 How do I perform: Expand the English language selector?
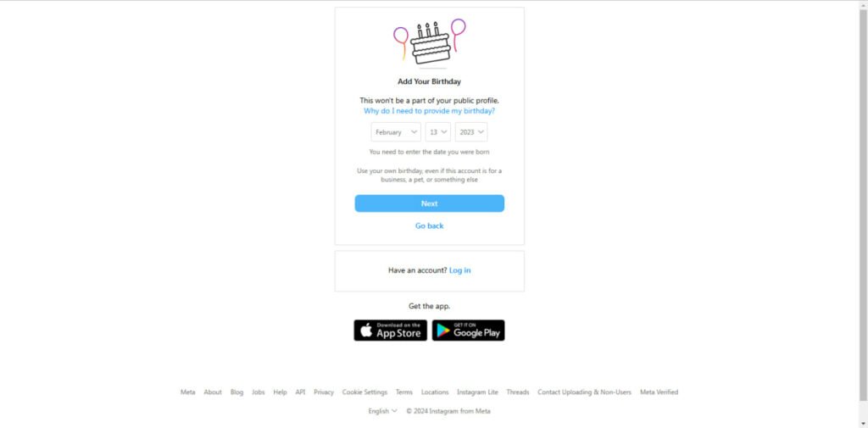382,411
